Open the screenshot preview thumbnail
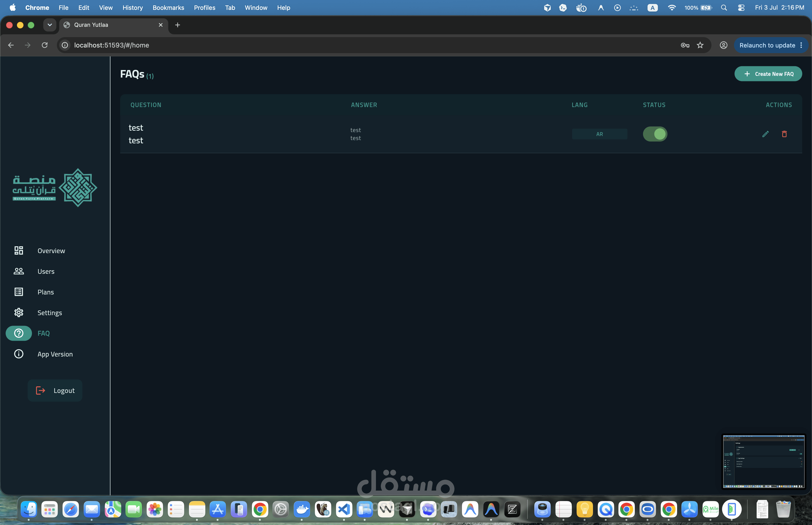Screen dimensions: 812x525 [763, 462]
